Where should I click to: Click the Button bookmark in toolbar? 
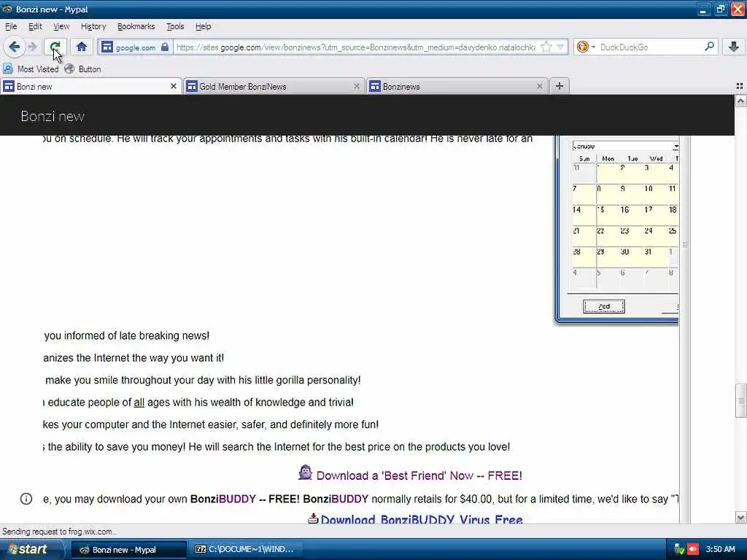83,69
